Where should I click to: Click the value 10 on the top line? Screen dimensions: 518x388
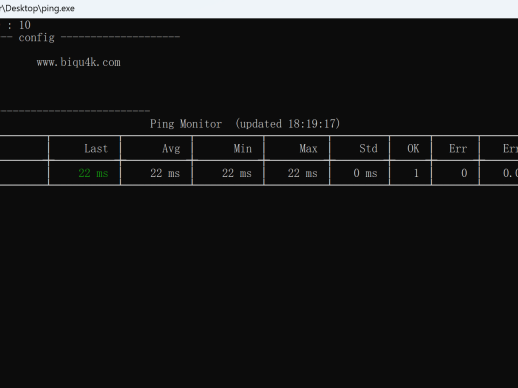25,25
